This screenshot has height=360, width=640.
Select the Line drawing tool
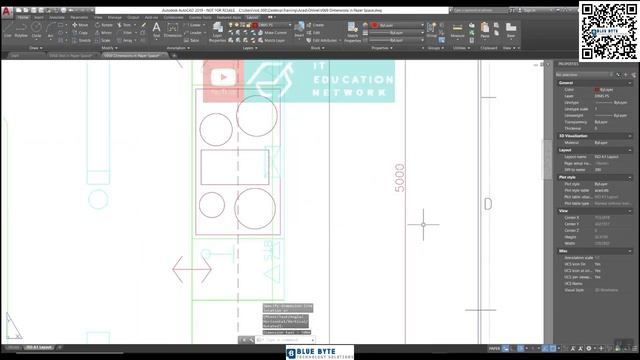pyautogui.click(x=8, y=30)
